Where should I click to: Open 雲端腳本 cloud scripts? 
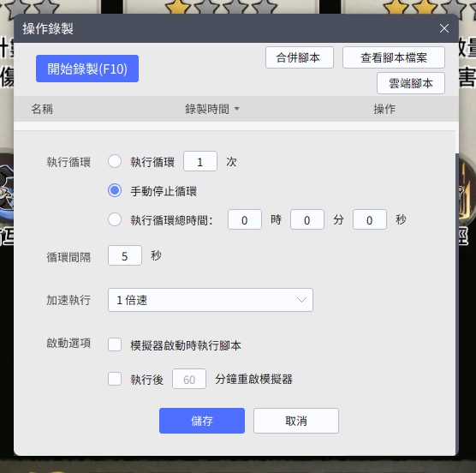tap(411, 83)
